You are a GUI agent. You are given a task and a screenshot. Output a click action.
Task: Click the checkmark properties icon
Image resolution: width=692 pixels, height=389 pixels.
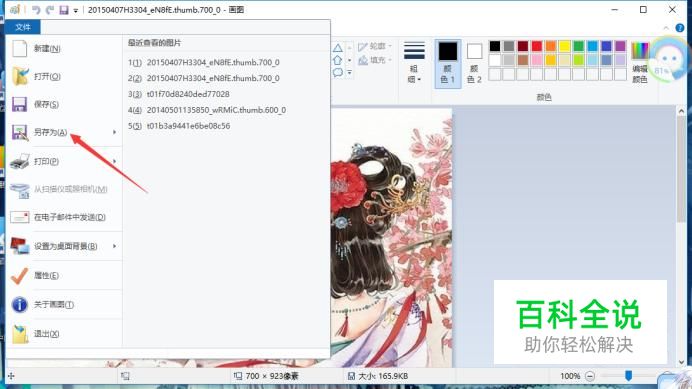click(x=19, y=276)
